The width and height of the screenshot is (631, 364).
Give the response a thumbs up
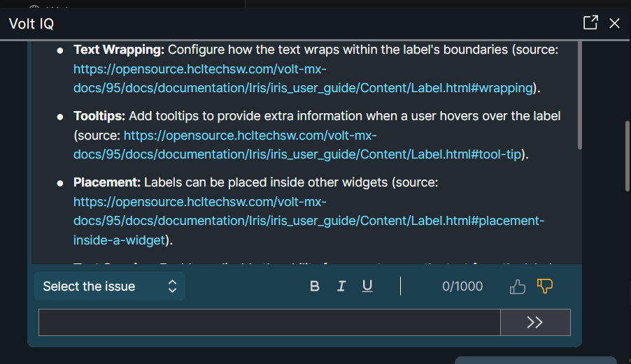pyautogui.click(x=517, y=286)
